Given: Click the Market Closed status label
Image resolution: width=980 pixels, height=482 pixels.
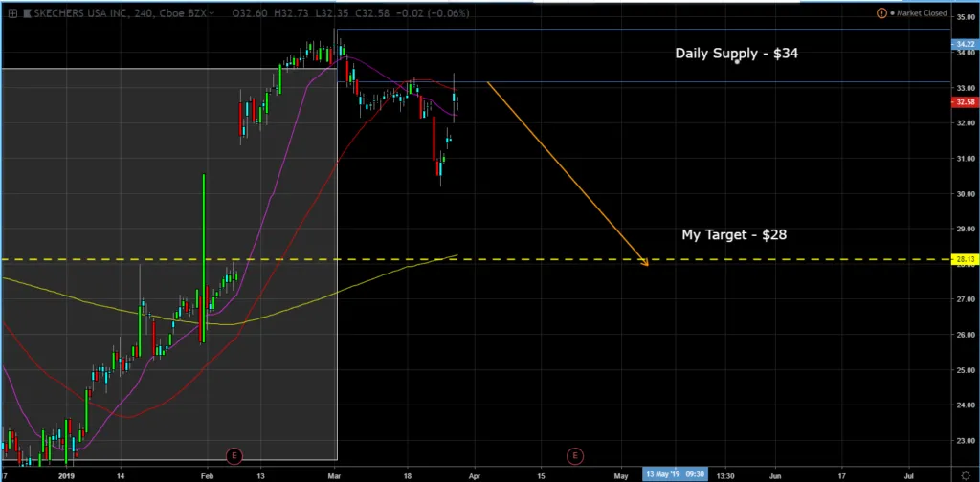Looking at the screenshot, I should [922, 13].
